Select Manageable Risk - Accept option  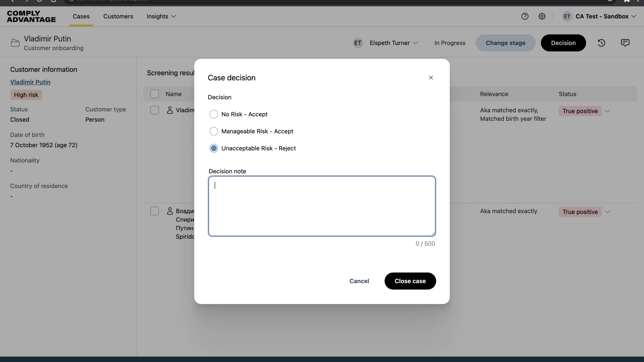coord(214,131)
